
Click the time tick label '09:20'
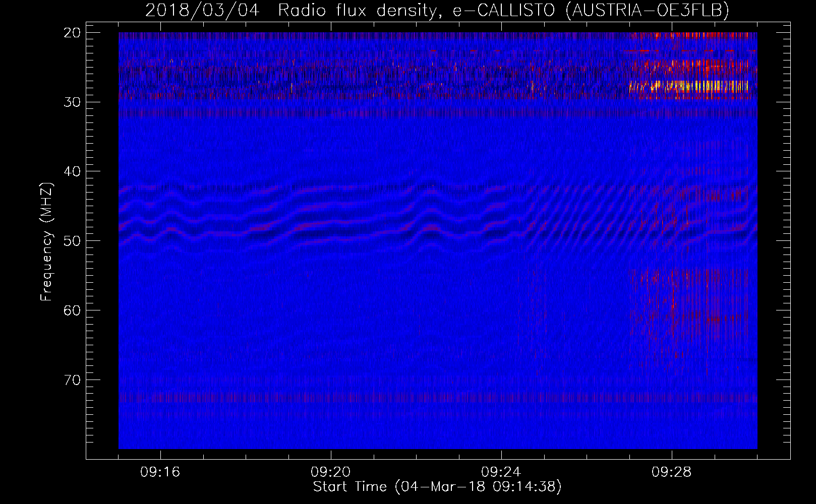(x=331, y=472)
